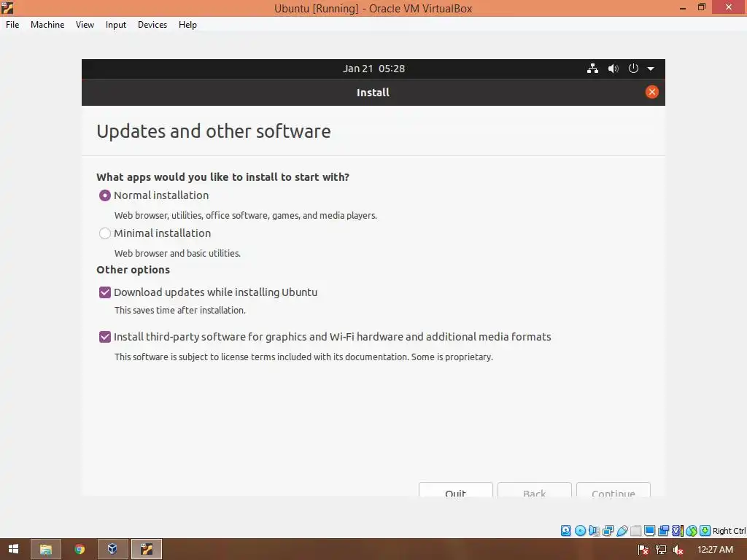Viewport: 747px width, 560px height.
Task: Click the Right Ctrl host key label
Action: (729, 531)
